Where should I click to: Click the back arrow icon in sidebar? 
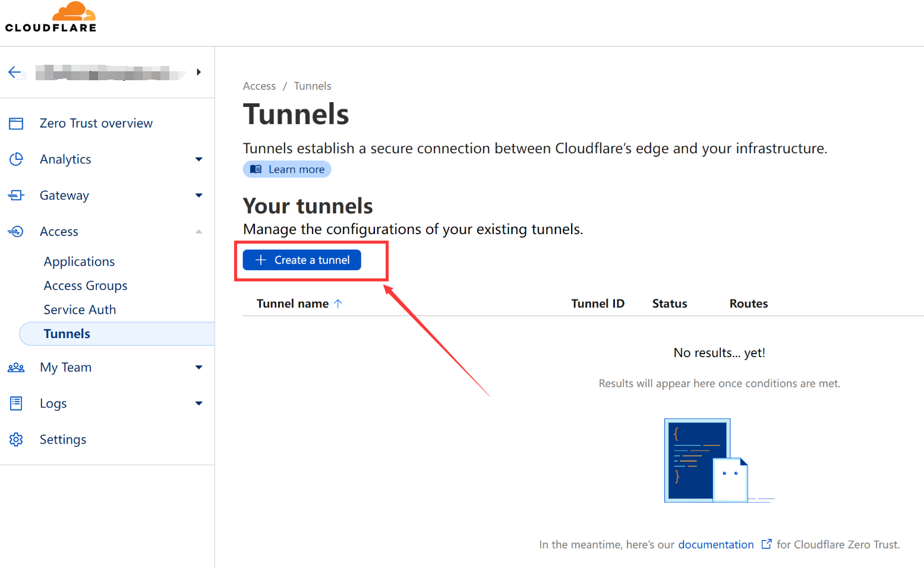tap(15, 72)
